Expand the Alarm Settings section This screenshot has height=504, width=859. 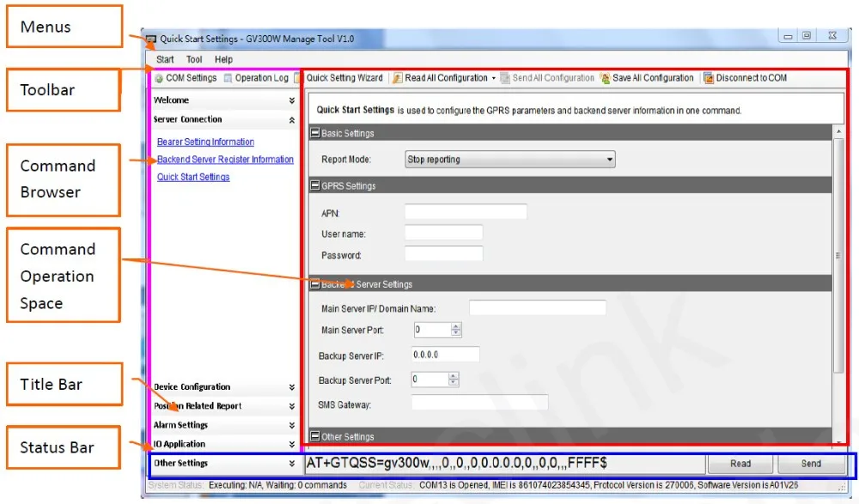291,425
